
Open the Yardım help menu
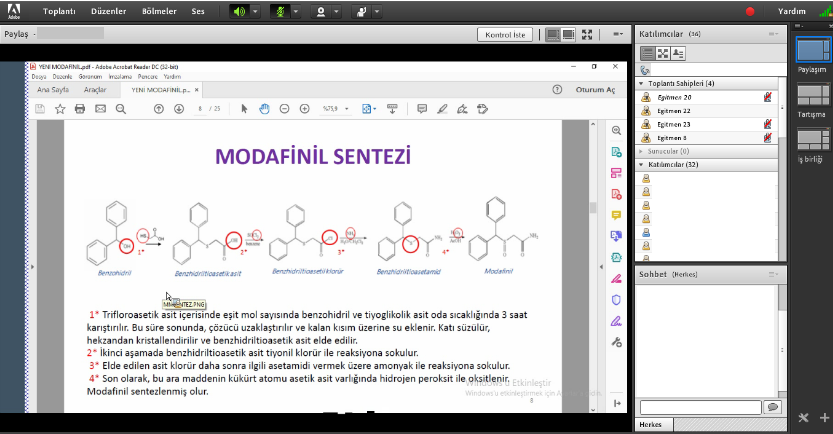791,12
